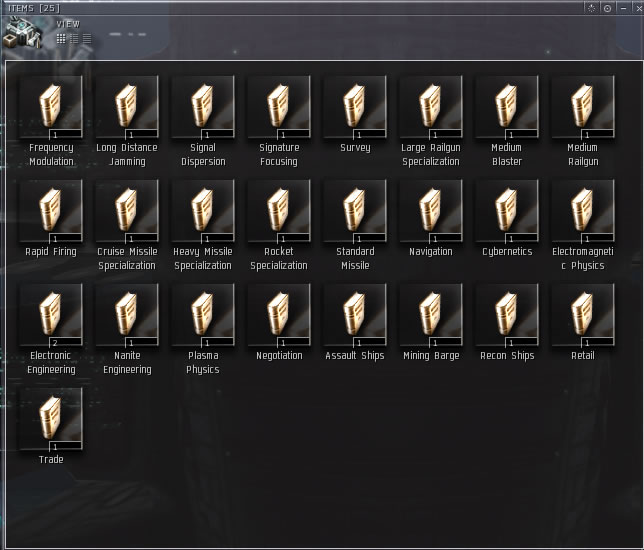Click the circular window options button
The height and width of the screenshot is (550, 644).
tap(607, 8)
